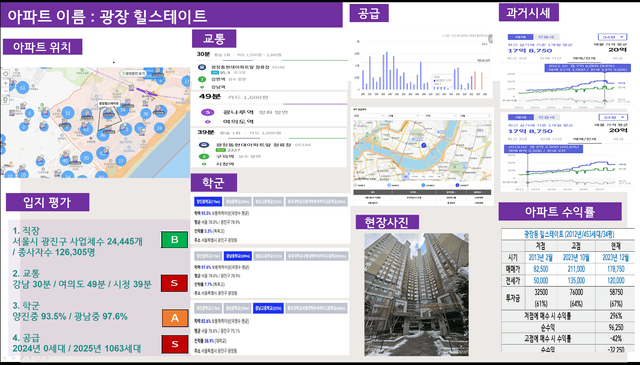The image size is (640, 365).
Task: Open the 34평 dropdown in the upper price chart
Action: (612, 37)
